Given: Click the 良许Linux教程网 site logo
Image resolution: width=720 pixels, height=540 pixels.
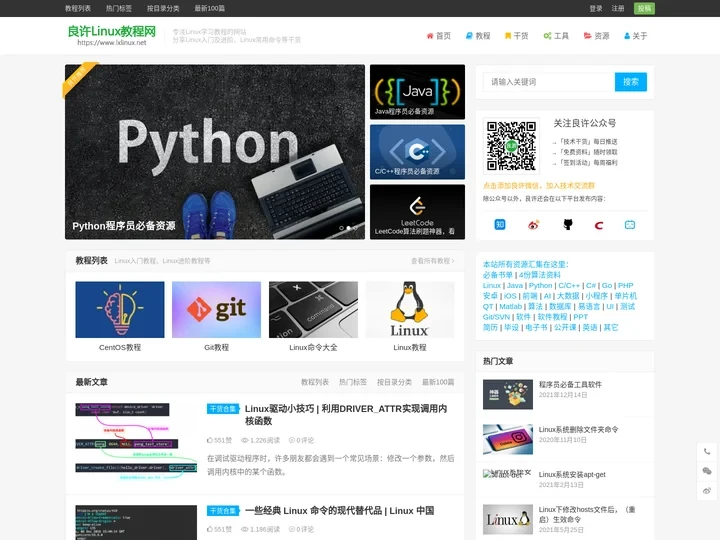Looking at the screenshot, I should coord(112,35).
